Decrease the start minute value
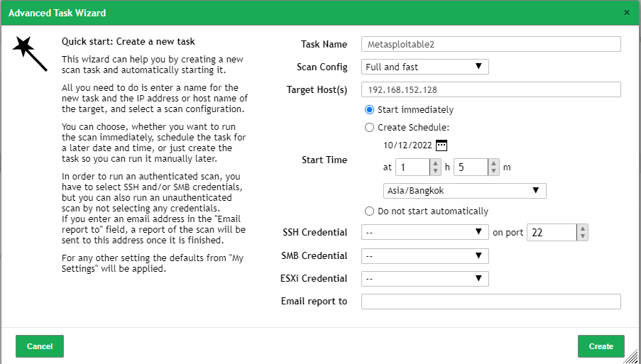 (493, 171)
